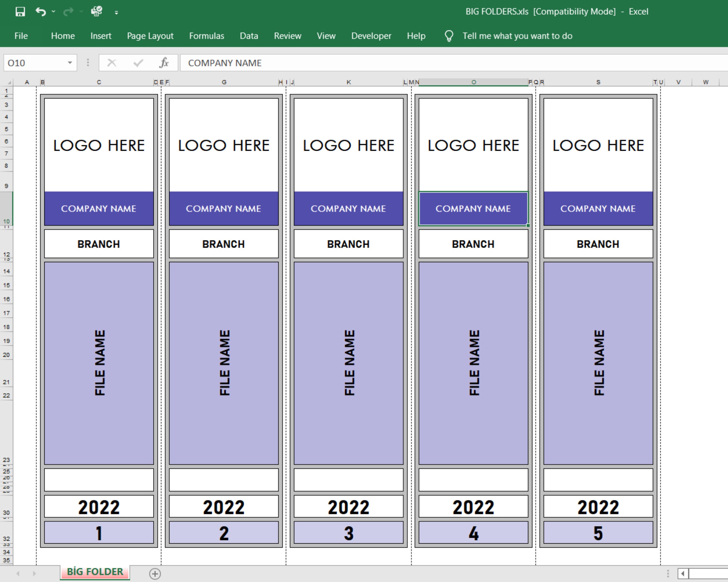The image size is (728, 582).
Task: Open the View tab
Action: pos(326,36)
